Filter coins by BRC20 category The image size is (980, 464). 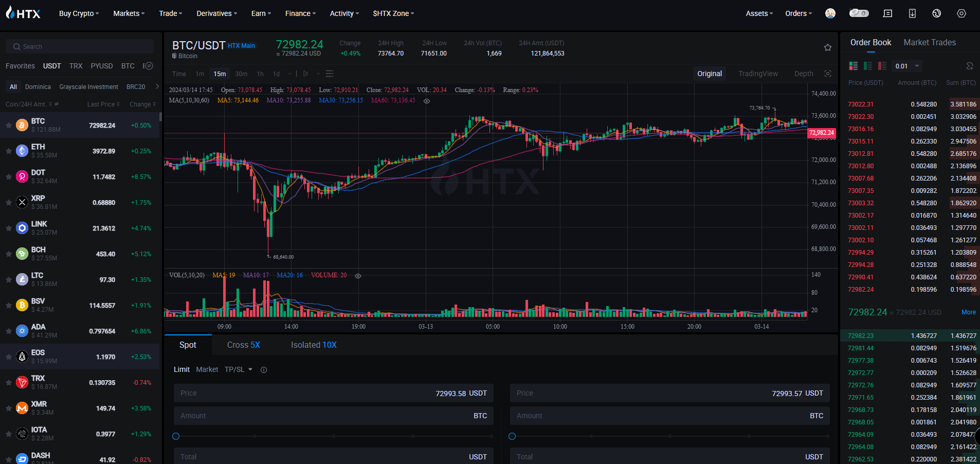(x=136, y=87)
